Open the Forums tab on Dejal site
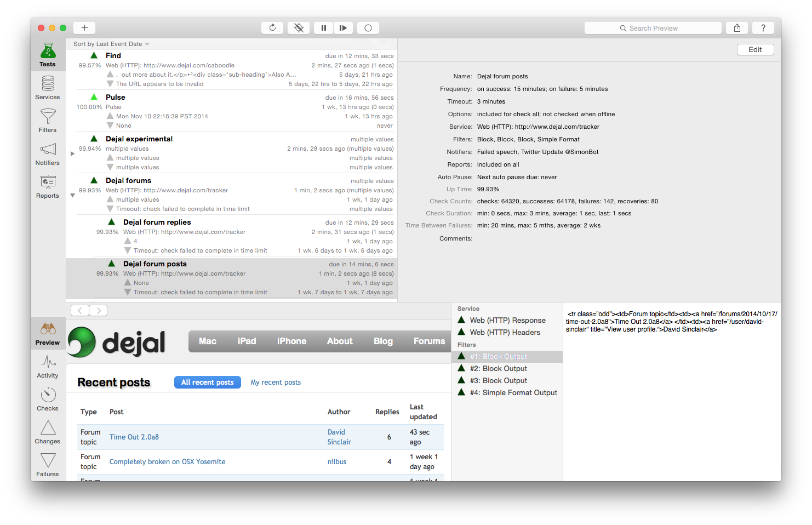This screenshot has height=525, width=812. (429, 341)
